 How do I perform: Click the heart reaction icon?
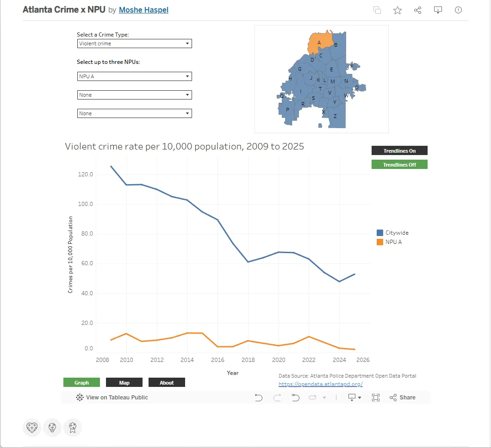[32, 428]
